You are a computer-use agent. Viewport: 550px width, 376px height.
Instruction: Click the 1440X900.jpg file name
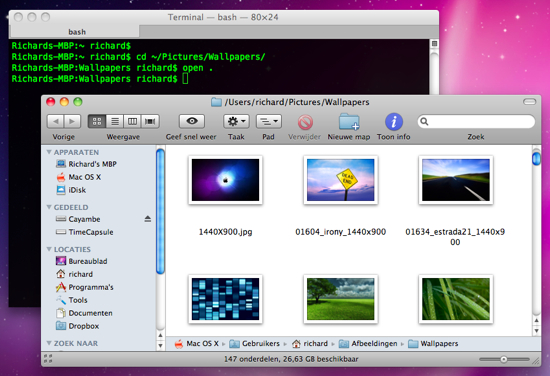(x=226, y=232)
